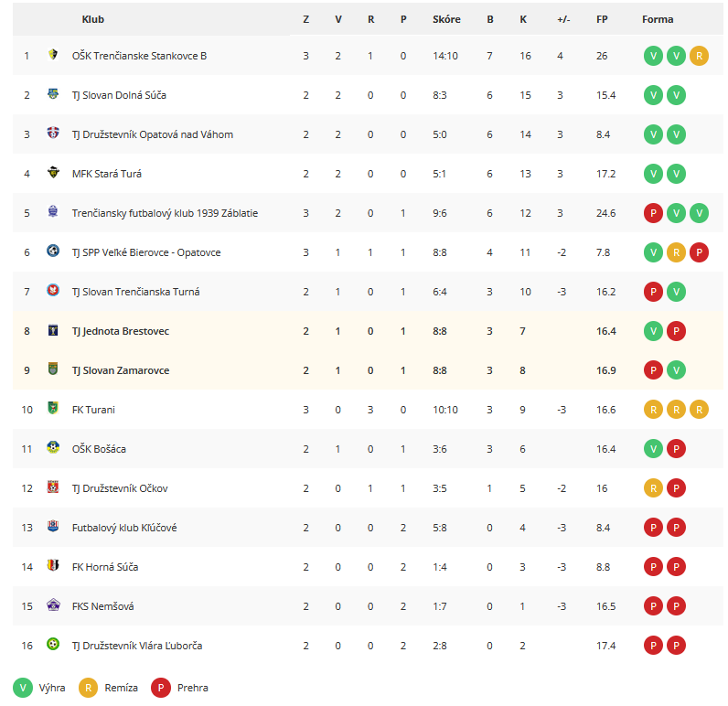
Task: Click TJ Družstevník Vlára Ľuborča logo
Action: (53, 645)
